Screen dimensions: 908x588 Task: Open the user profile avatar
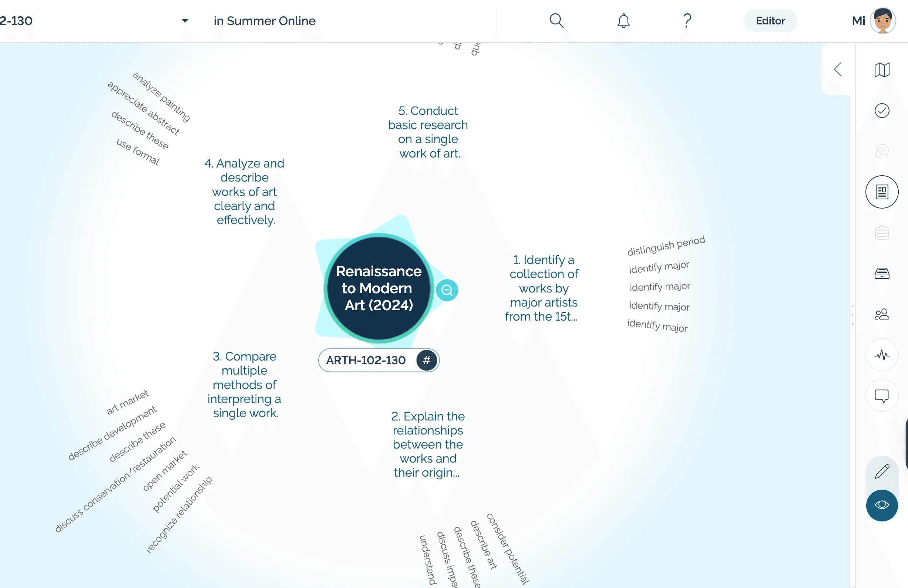882,21
